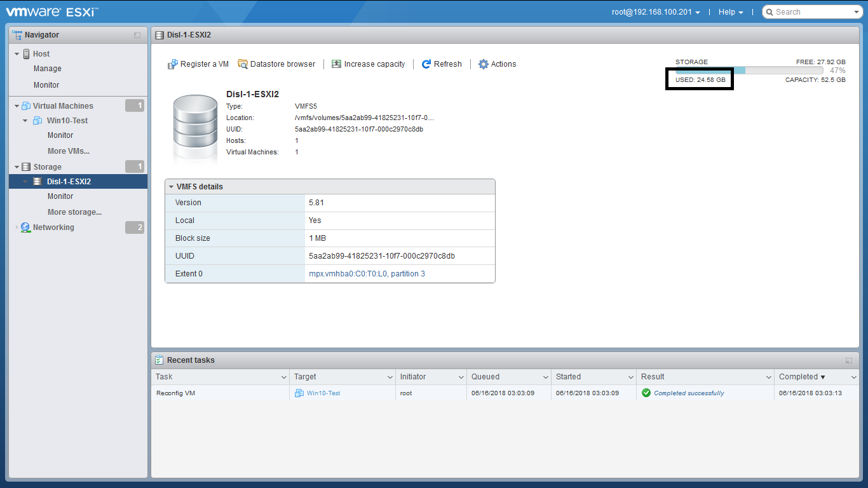The height and width of the screenshot is (488, 868).
Task: Click the Location path /vmfs/volumes/5aa2ab99
Action: [365, 118]
